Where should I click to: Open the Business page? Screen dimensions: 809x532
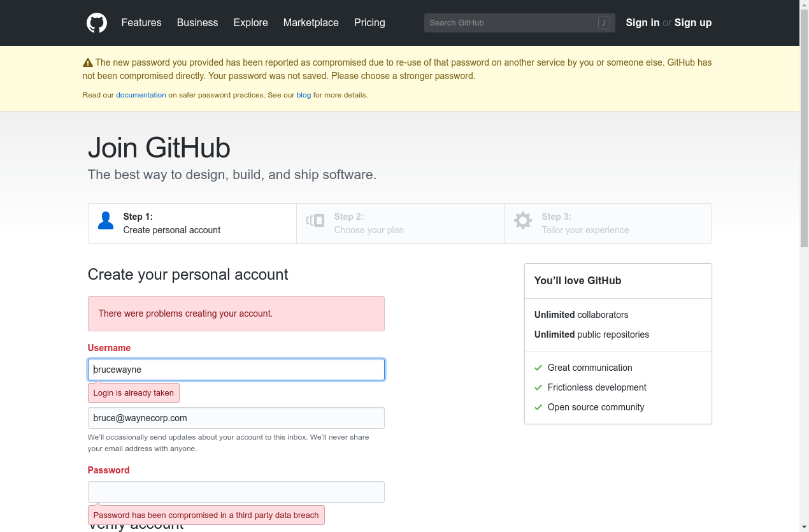(x=197, y=22)
